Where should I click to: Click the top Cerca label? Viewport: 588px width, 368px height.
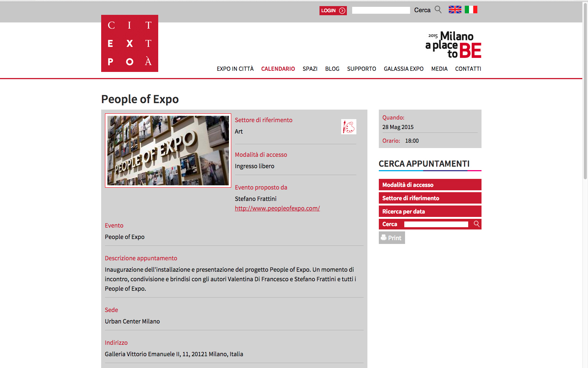pyautogui.click(x=422, y=10)
